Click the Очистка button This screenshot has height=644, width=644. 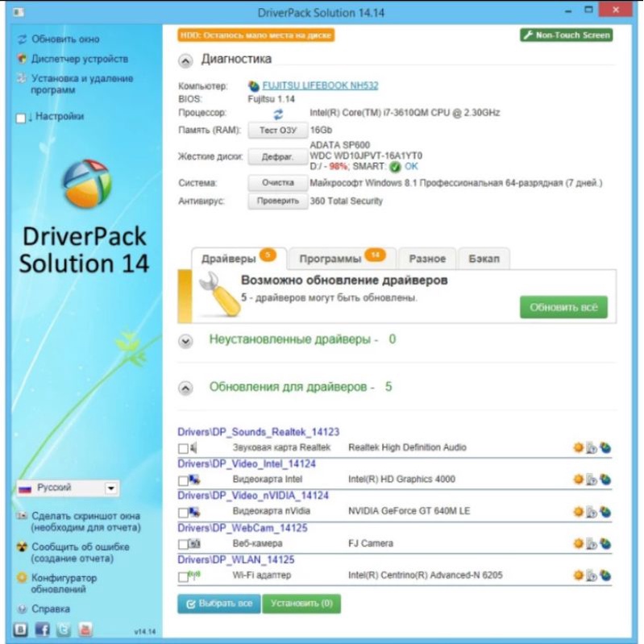point(277,183)
